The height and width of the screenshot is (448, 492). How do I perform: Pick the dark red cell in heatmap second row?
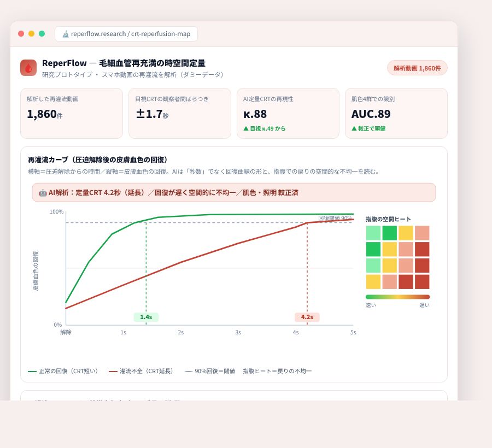point(422,249)
